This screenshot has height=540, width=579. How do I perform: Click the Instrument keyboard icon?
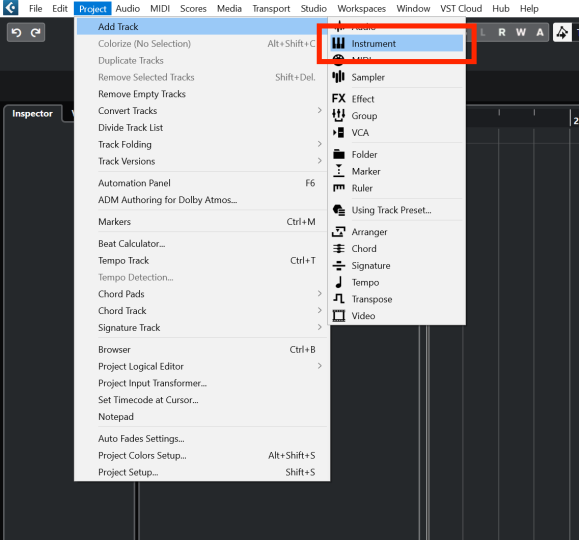pos(338,44)
